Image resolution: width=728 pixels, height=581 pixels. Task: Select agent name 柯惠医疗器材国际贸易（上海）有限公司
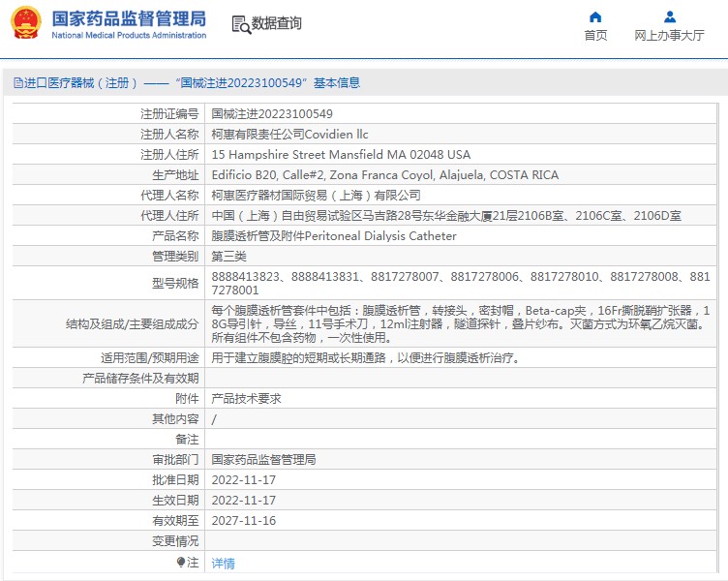[317, 196]
